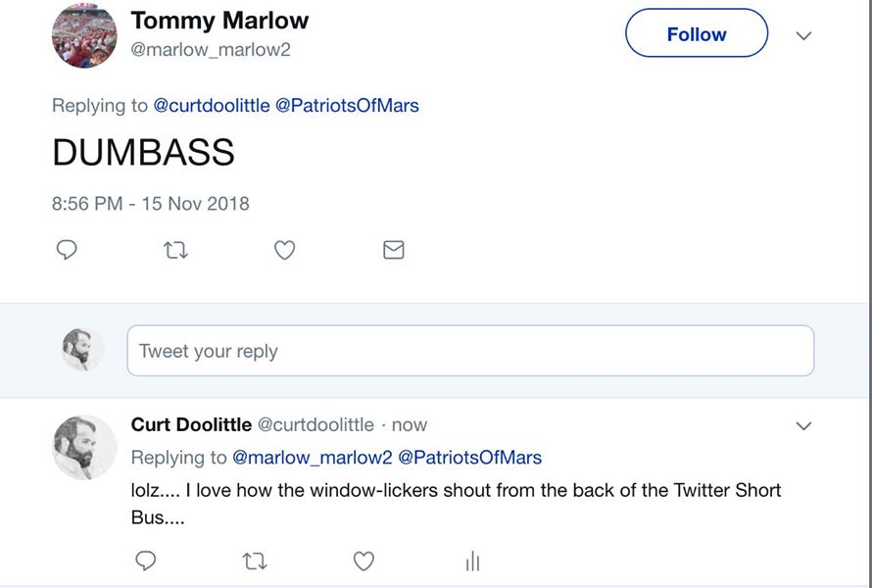Send Tommy Marlow's tweet via direct message
Image resolution: width=872 pixels, height=588 pixels.
coord(393,251)
